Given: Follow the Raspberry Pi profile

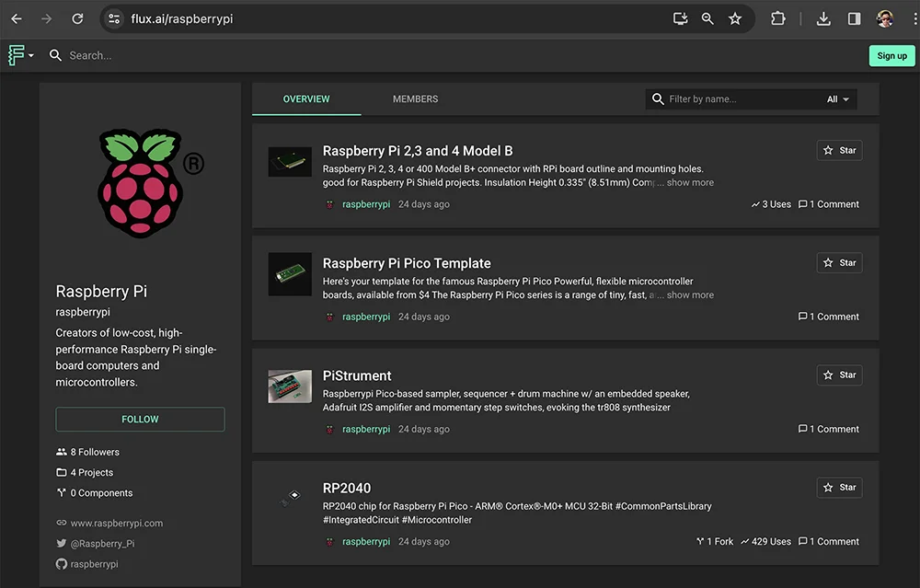Looking at the screenshot, I should [140, 419].
